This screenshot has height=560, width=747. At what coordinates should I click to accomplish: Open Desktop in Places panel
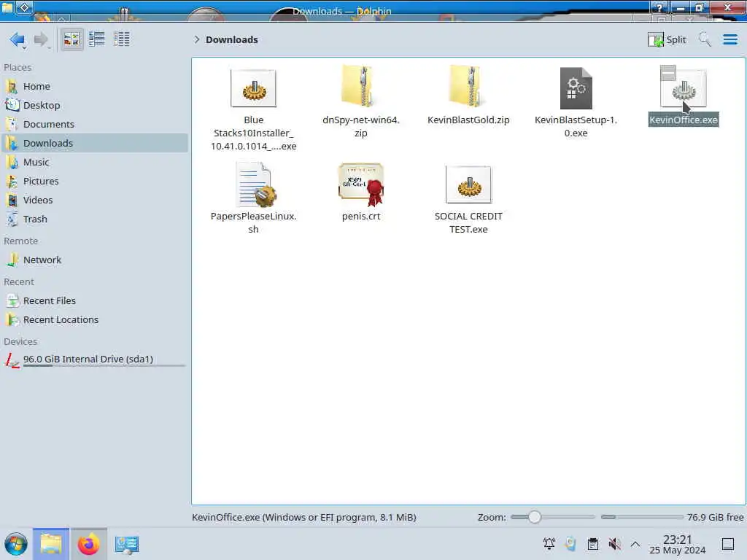pos(94,105)
